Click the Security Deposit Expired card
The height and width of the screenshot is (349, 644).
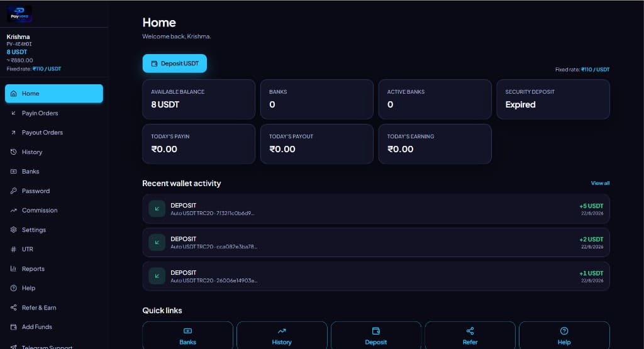pyautogui.click(x=553, y=99)
